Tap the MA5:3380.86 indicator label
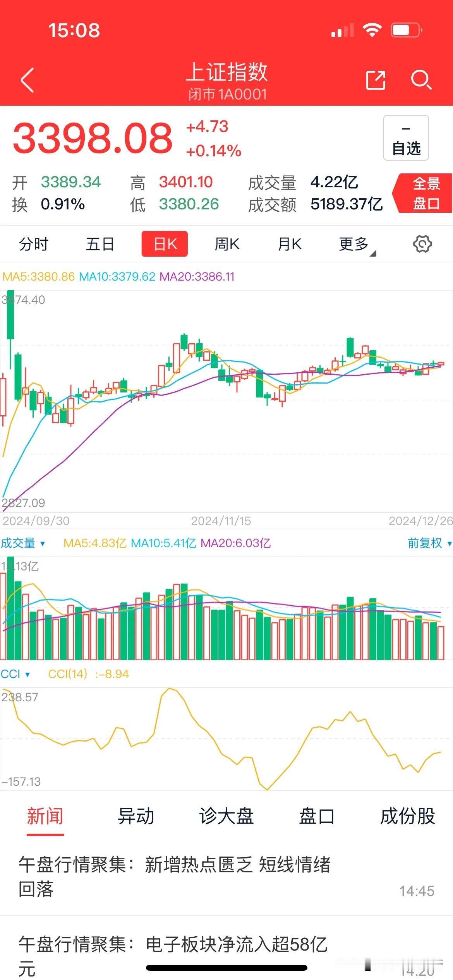 (x=38, y=277)
